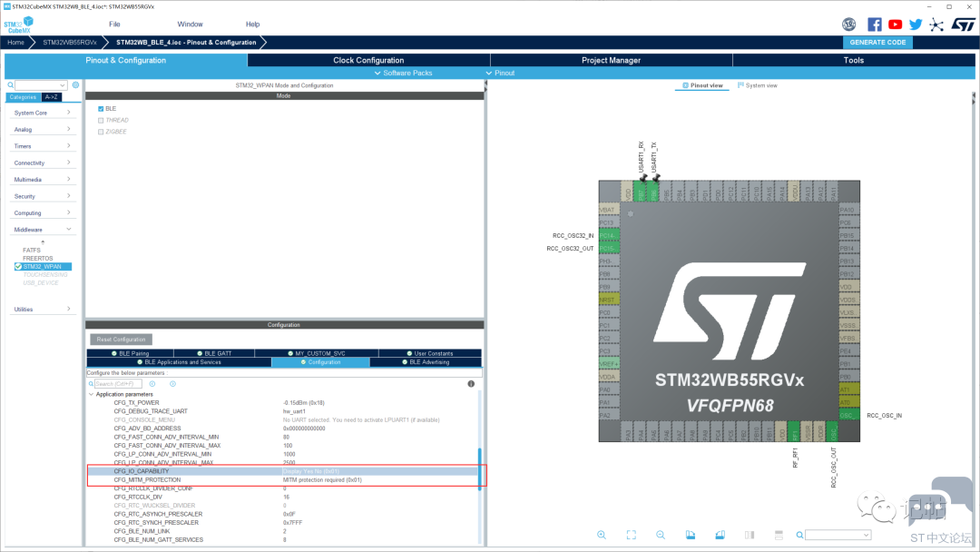The width and height of the screenshot is (980, 552).
Task: Click the zoom in icon under pinout
Action: click(602, 535)
